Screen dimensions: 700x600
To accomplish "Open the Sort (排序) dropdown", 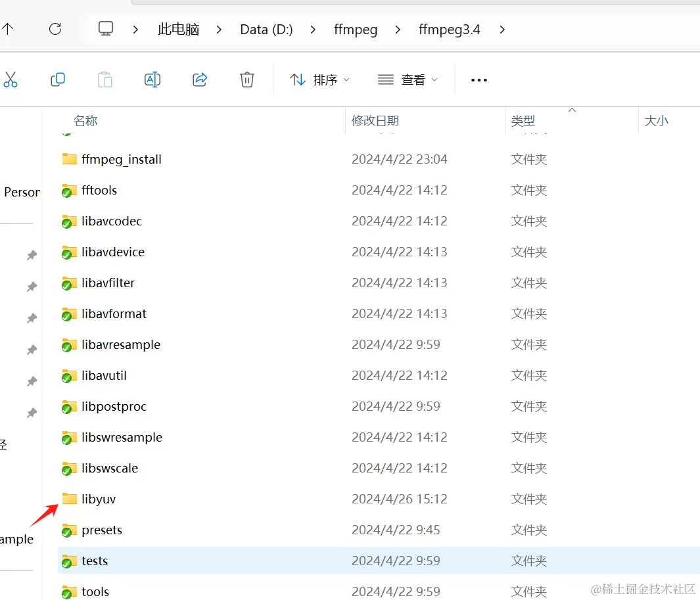I will click(x=319, y=80).
